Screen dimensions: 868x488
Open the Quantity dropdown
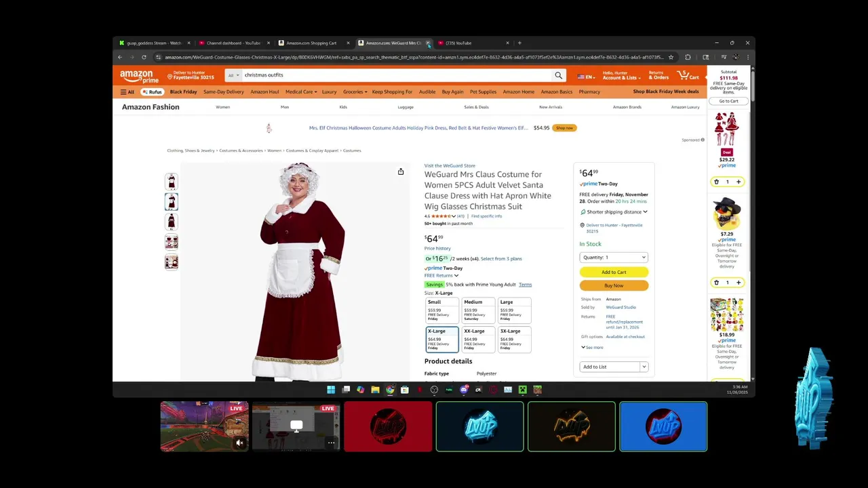coord(614,258)
